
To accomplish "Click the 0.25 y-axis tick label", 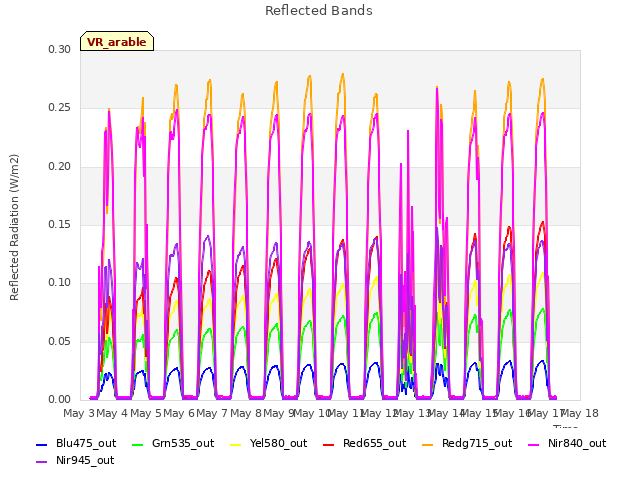I will [60, 108].
